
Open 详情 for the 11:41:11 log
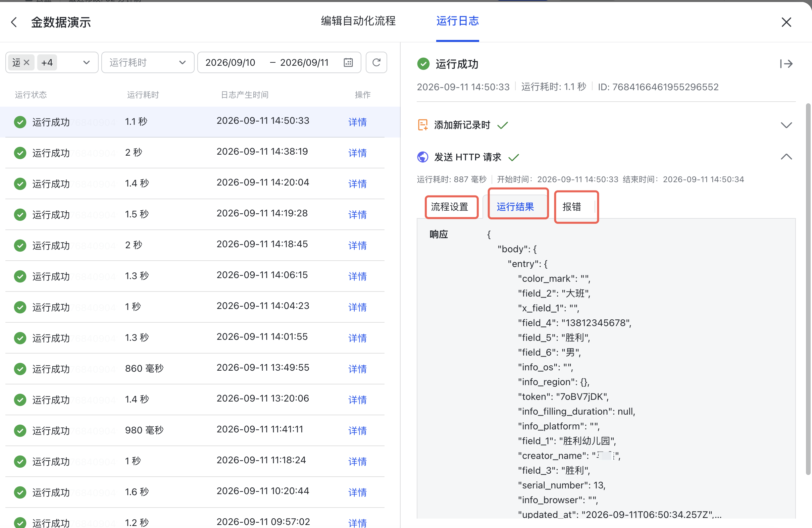click(358, 430)
